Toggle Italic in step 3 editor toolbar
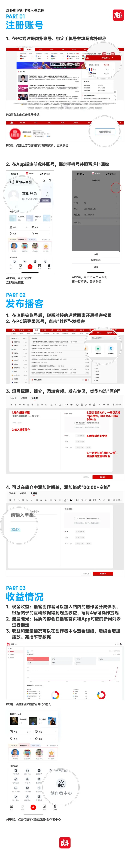Image resolution: width=130 pixels, height=868 pixels. point(15,404)
